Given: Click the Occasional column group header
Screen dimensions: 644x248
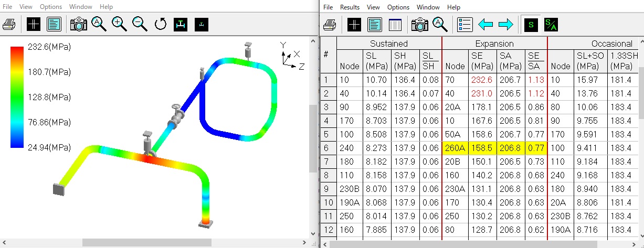Looking at the screenshot, I should (x=611, y=44).
